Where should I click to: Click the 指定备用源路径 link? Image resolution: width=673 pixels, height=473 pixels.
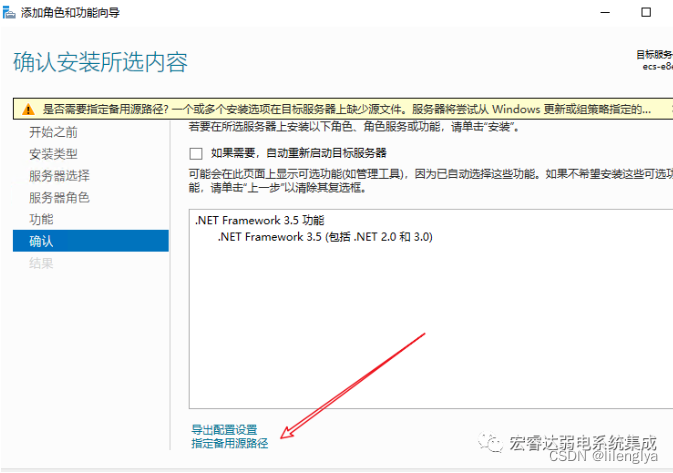230,443
